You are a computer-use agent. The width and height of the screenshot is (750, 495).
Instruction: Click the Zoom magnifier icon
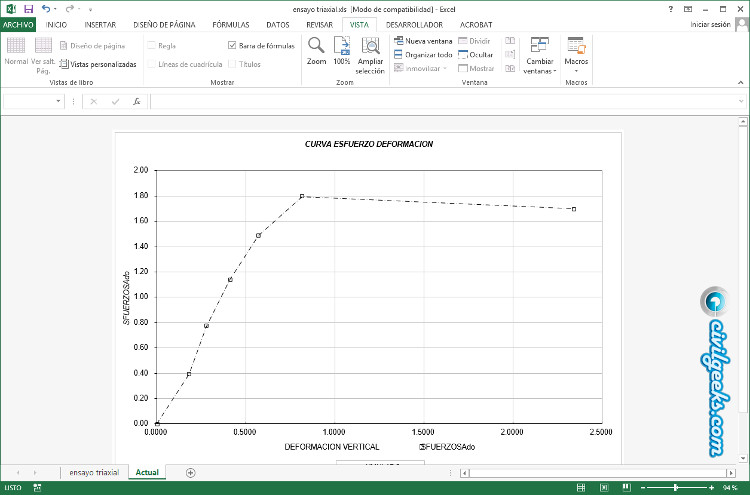click(x=316, y=46)
